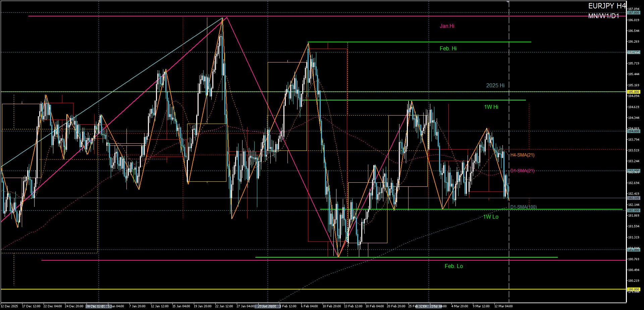Image resolution: width=644 pixels, height=310 pixels.
Task: Select the Jan.Hi text label
Action: (447, 26)
